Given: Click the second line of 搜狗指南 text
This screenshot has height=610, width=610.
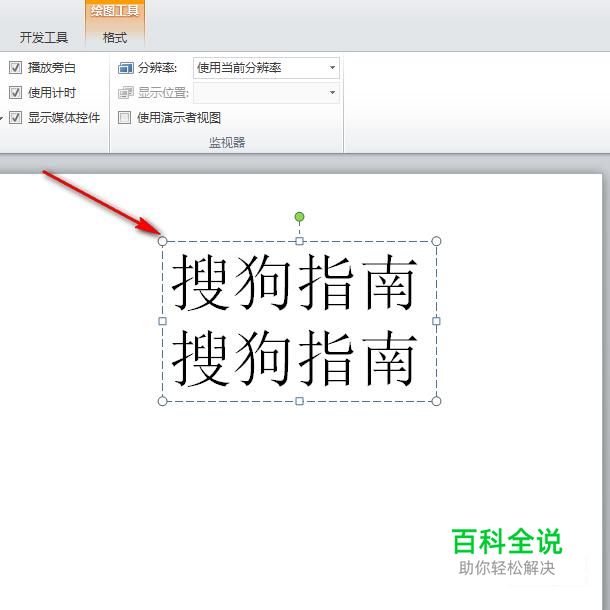Looking at the screenshot, I should pos(294,358).
